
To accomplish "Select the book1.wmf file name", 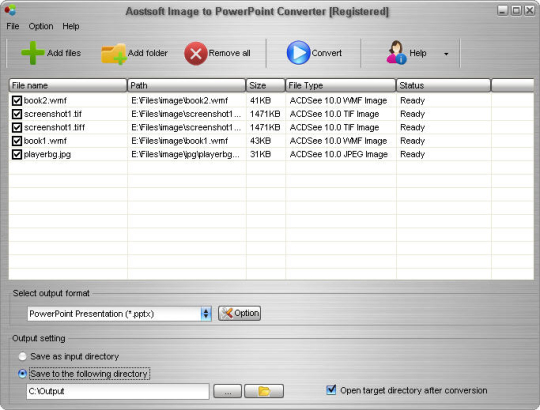I will pos(45,141).
